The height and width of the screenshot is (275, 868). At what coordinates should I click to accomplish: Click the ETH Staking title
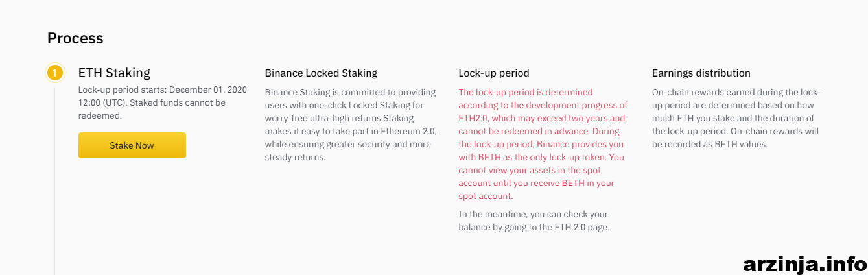coord(114,73)
